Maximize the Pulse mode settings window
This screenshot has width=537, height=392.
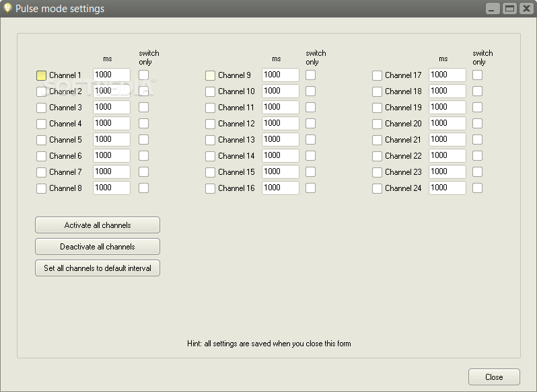pos(509,9)
